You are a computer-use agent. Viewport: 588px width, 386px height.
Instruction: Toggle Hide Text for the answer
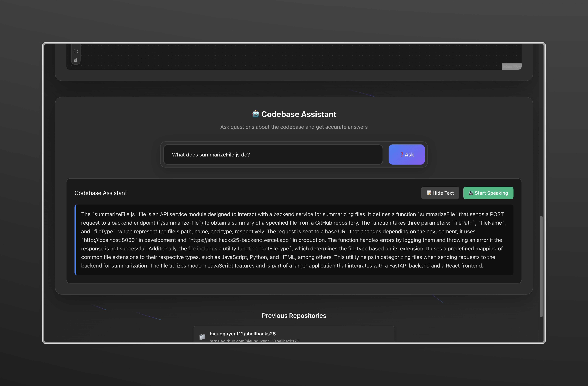[x=440, y=193]
